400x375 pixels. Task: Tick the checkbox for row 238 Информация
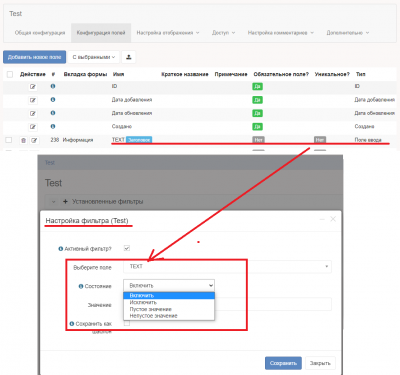point(9,140)
